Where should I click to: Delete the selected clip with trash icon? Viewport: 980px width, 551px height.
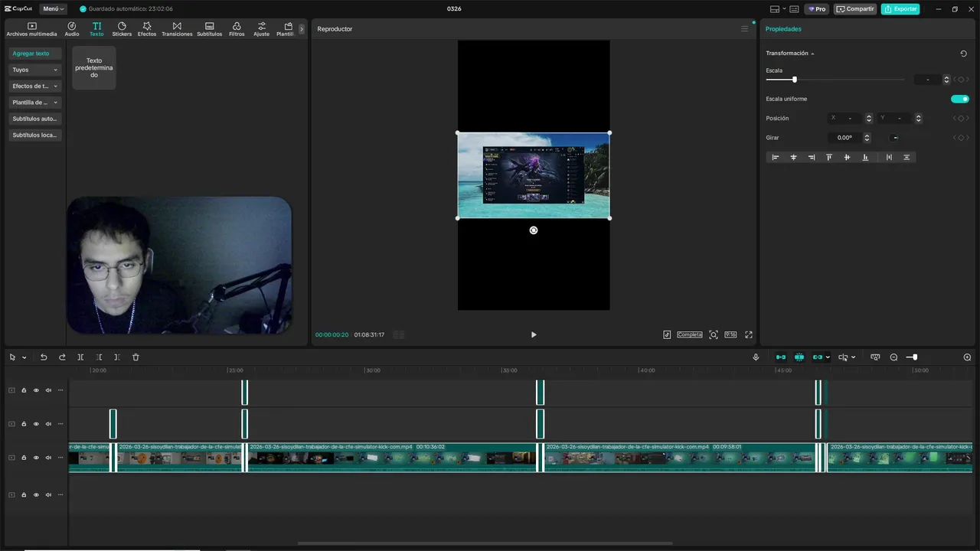click(136, 357)
